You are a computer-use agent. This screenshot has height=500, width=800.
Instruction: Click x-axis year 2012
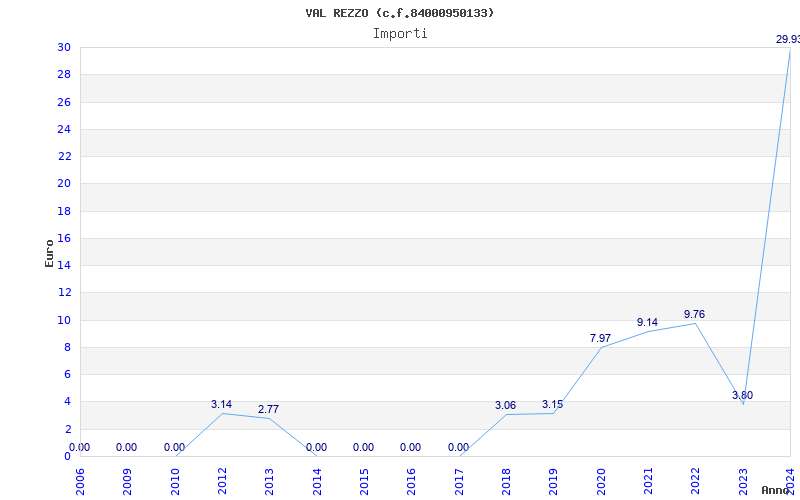pyautogui.click(x=222, y=482)
